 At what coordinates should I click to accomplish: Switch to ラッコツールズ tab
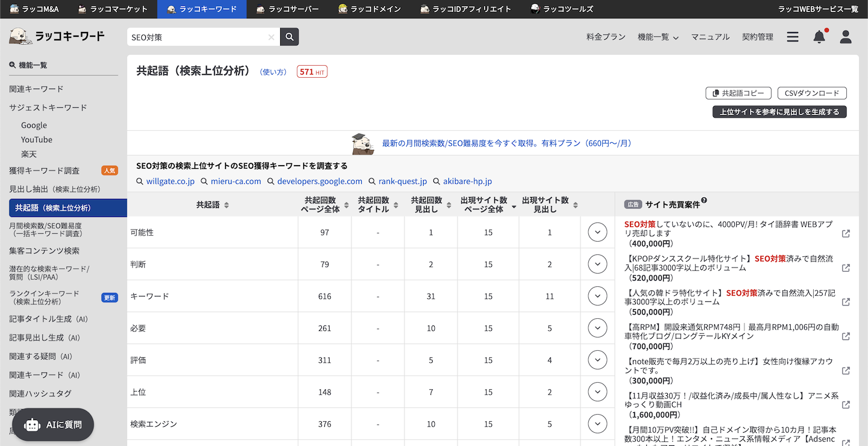(562, 9)
